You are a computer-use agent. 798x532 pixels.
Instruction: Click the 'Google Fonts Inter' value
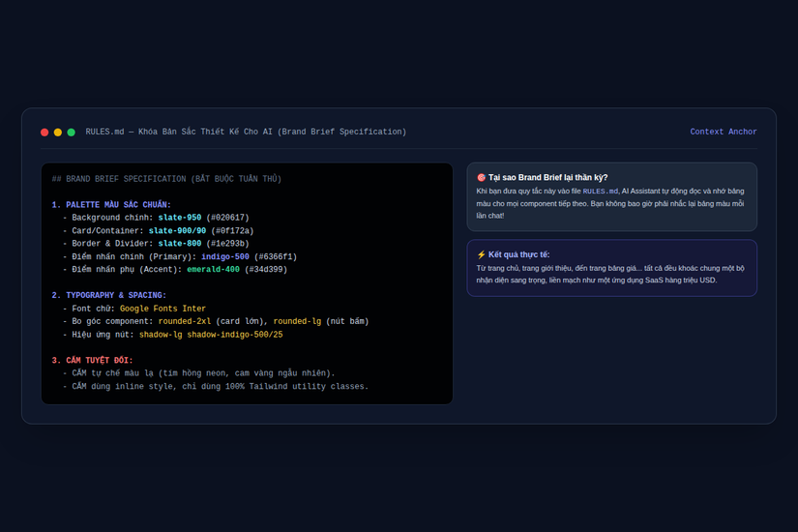tap(163, 309)
